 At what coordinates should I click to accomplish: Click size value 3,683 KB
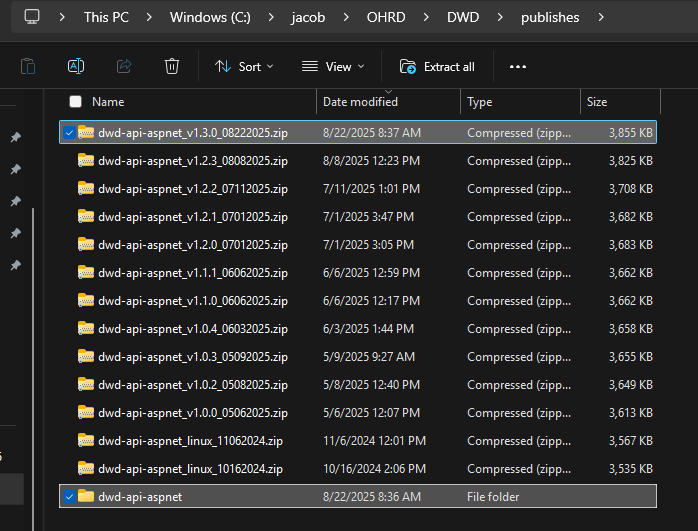click(630, 245)
